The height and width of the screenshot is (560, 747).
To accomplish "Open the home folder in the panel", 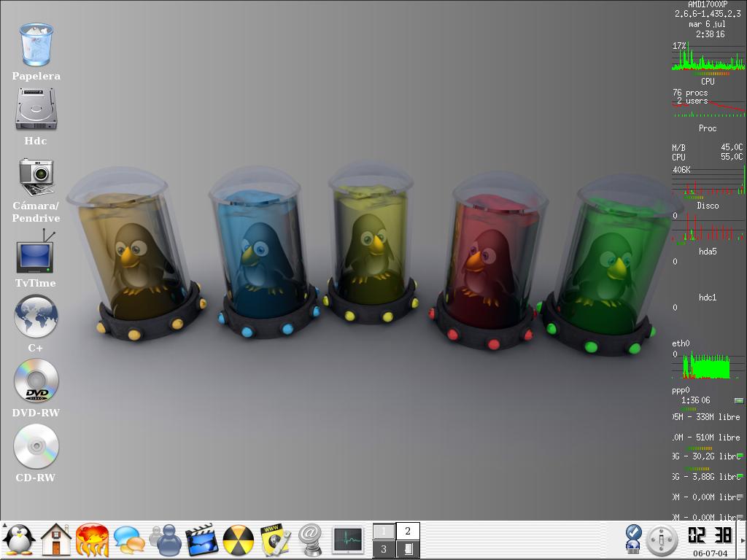I will pyautogui.click(x=55, y=540).
